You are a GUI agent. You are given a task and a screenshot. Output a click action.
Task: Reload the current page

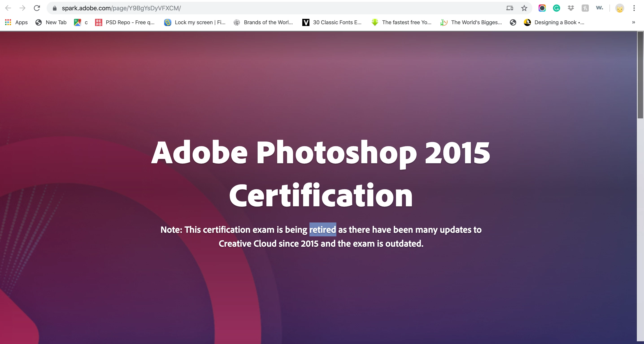click(37, 8)
